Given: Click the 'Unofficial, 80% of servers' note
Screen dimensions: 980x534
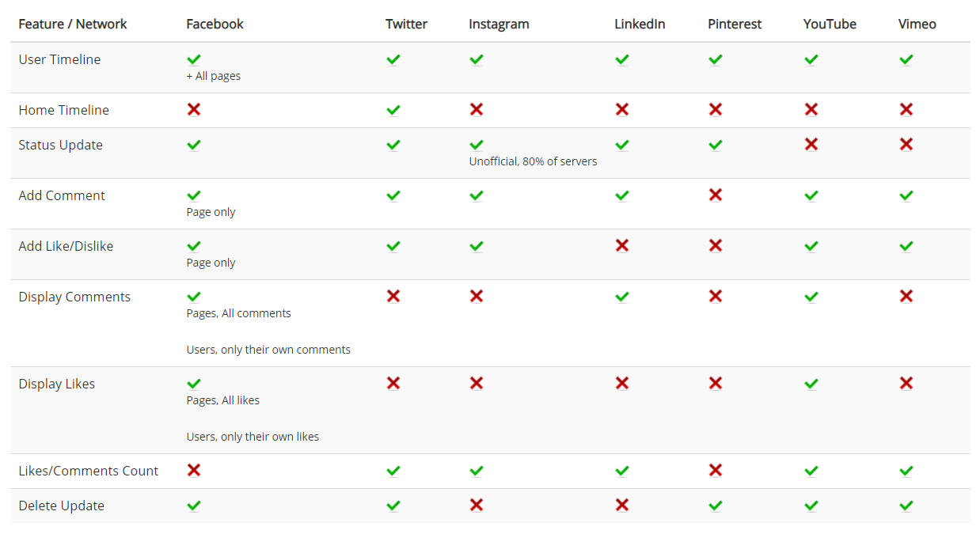Looking at the screenshot, I should pos(534,161).
